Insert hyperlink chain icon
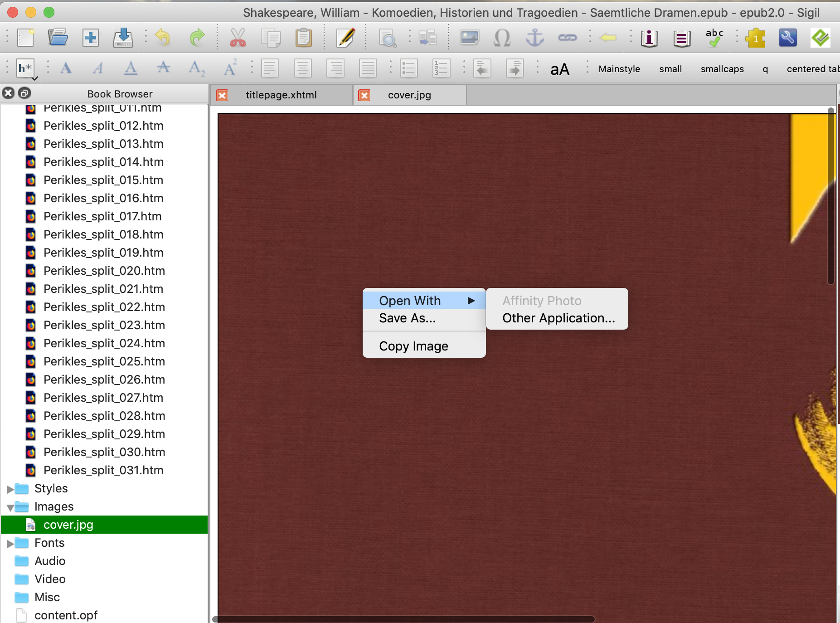Image resolution: width=840 pixels, height=623 pixels. [x=568, y=38]
